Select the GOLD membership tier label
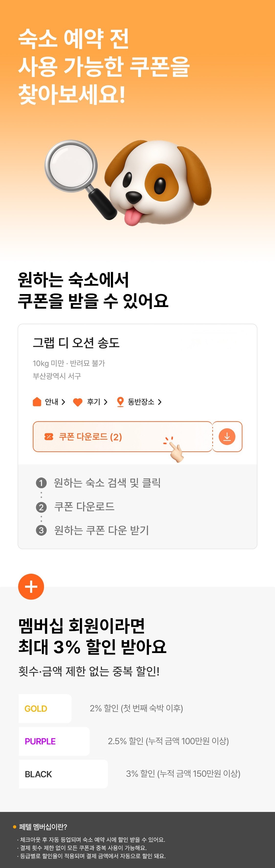 36,709
